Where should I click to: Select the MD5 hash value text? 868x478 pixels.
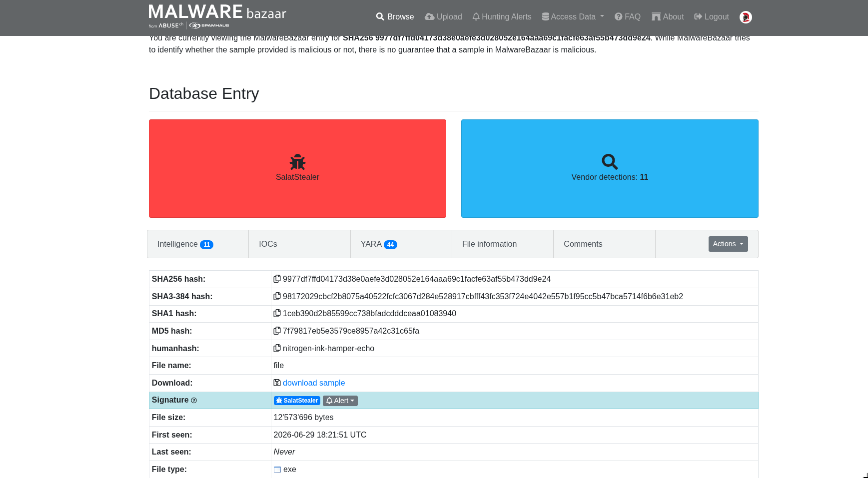pos(351,331)
